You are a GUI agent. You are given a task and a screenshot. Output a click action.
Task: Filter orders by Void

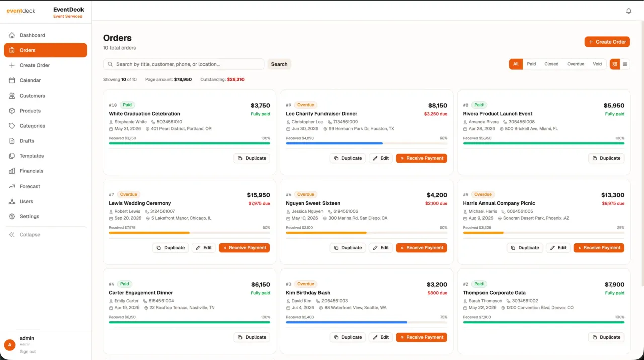(x=597, y=64)
